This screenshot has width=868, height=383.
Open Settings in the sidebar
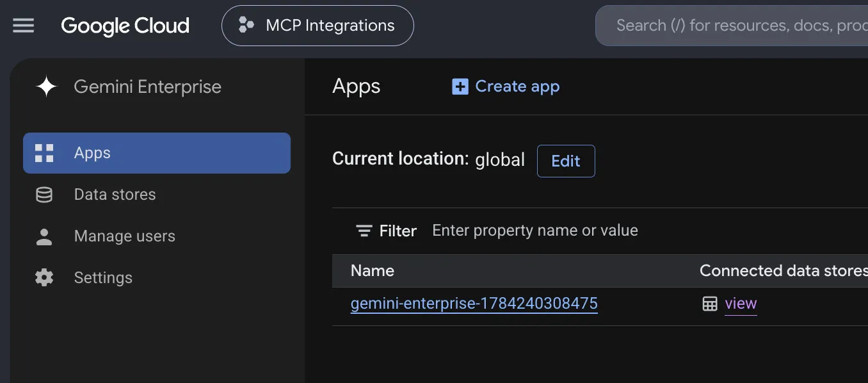157,278
